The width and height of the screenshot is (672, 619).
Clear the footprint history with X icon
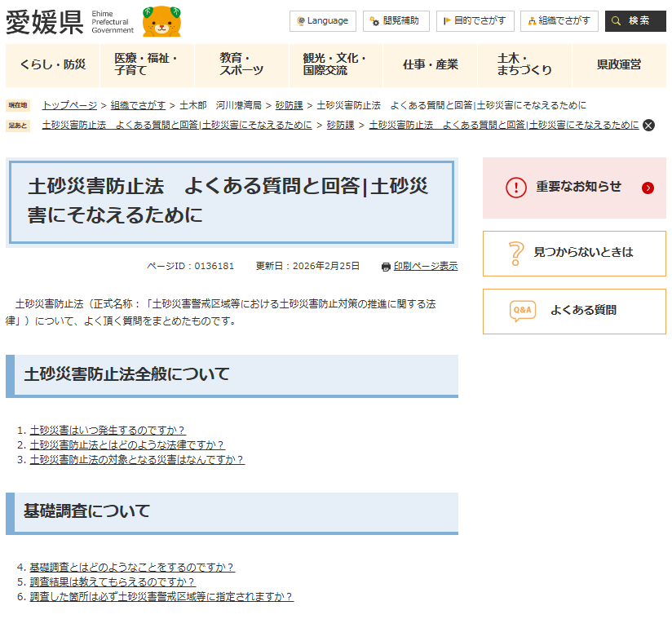coord(648,125)
